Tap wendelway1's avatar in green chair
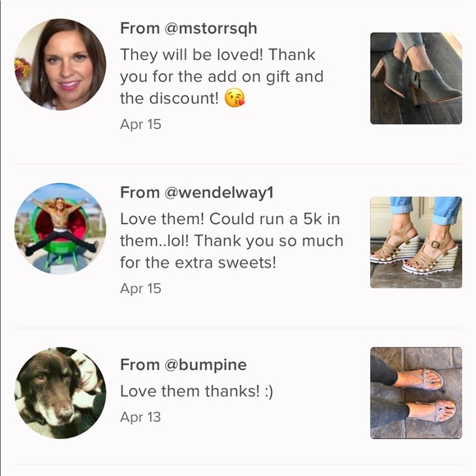476x476 pixels. click(61, 229)
